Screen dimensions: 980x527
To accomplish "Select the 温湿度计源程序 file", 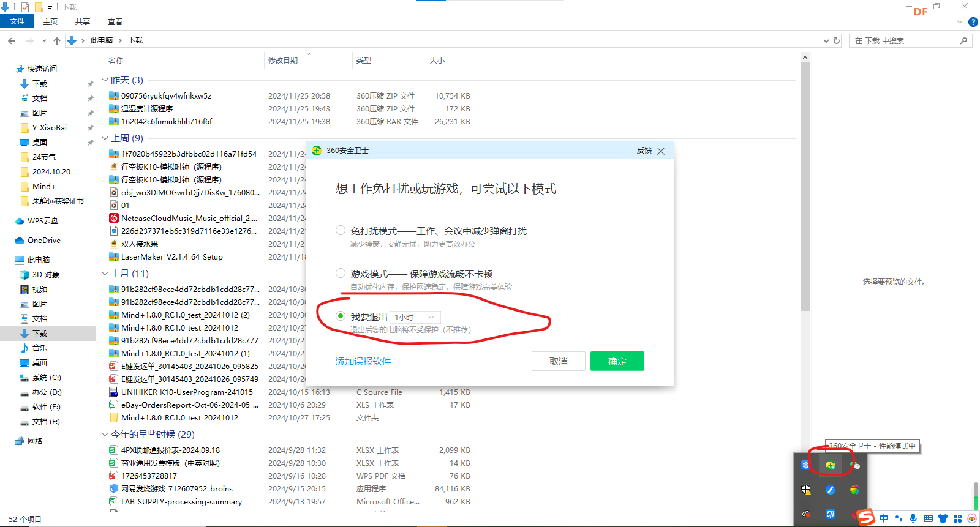I will coord(147,108).
